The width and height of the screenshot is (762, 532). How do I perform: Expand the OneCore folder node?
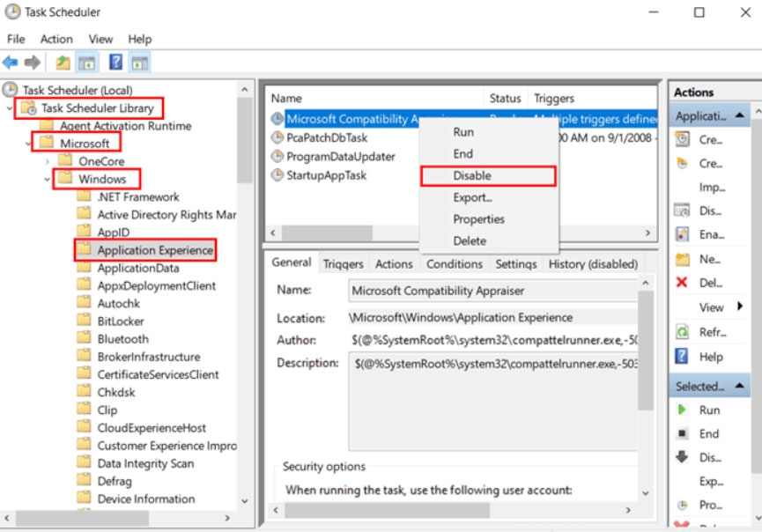[x=48, y=161]
